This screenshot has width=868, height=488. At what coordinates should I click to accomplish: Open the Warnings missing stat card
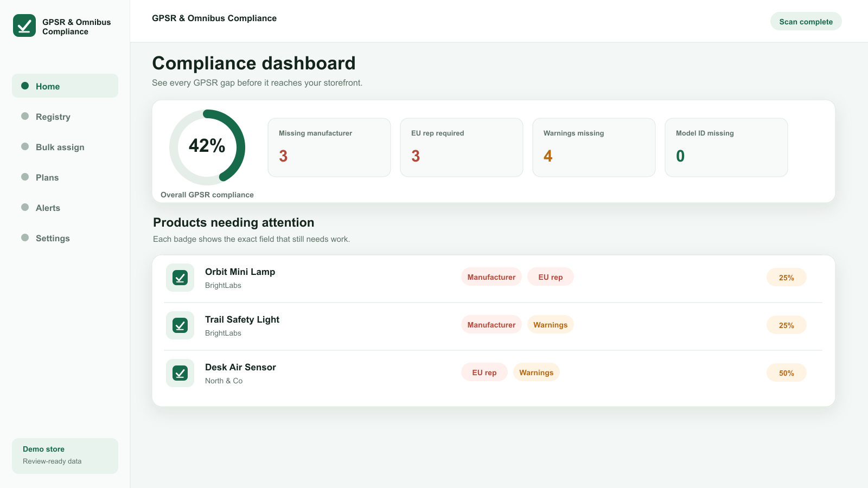594,147
